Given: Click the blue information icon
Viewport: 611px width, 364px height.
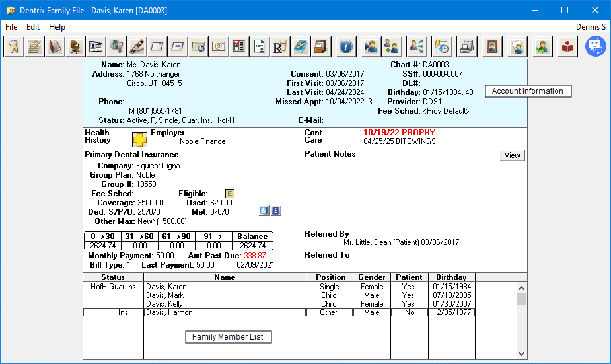Looking at the screenshot, I should coord(346,46).
